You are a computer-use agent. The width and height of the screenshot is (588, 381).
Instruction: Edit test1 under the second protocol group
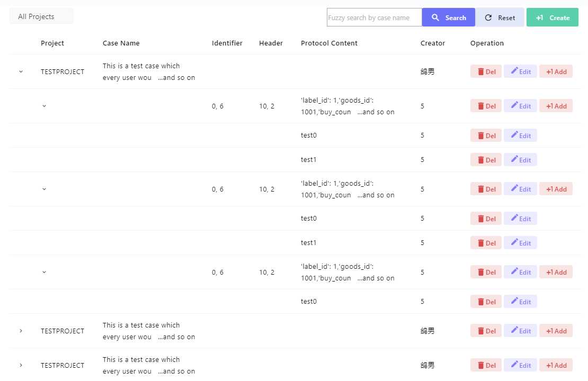(x=521, y=243)
